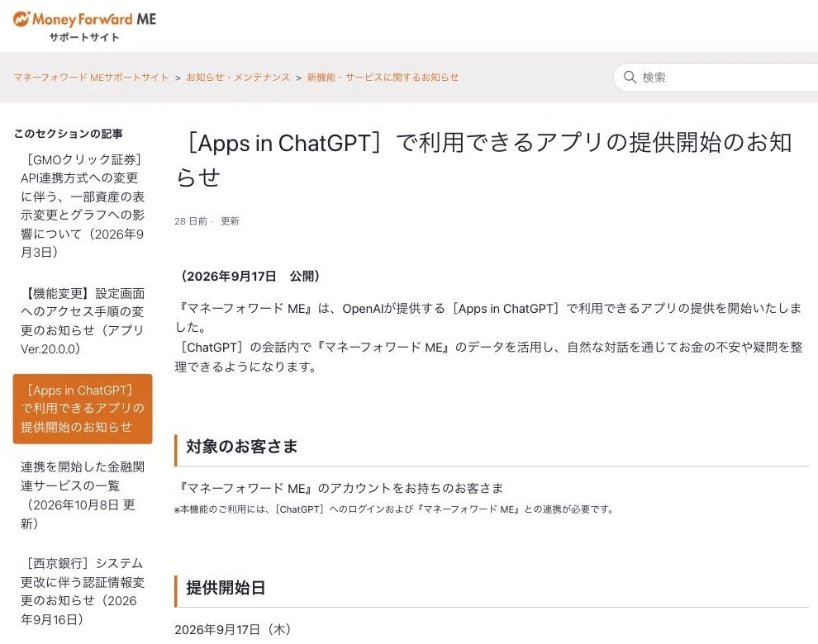Focus the 検索 search field

click(716, 77)
